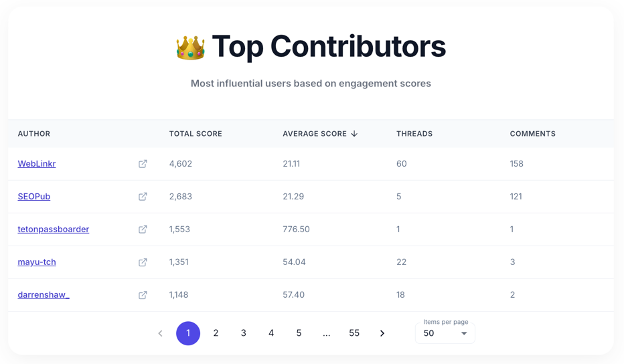Go to previous page with left chevron
This screenshot has height=364, width=624.
point(161,333)
